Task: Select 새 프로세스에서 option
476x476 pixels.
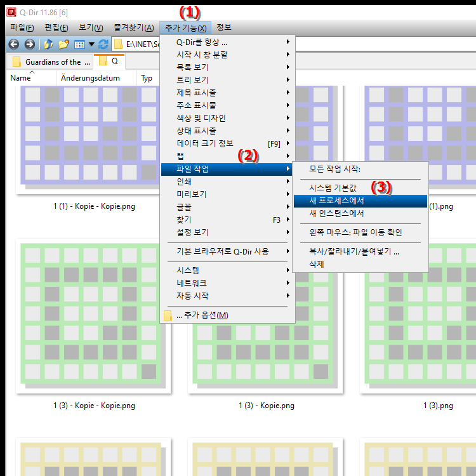Action: pyautogui.click(x=336, y=201)
